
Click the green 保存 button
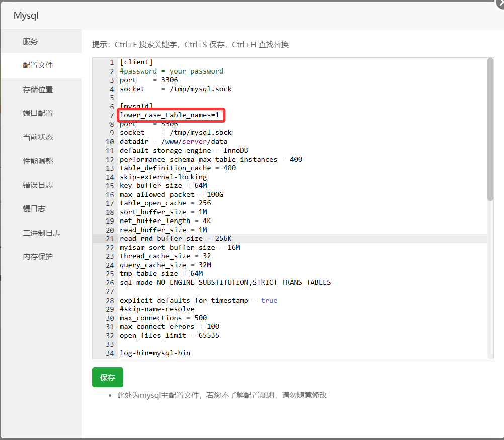(x=107, y=377)
